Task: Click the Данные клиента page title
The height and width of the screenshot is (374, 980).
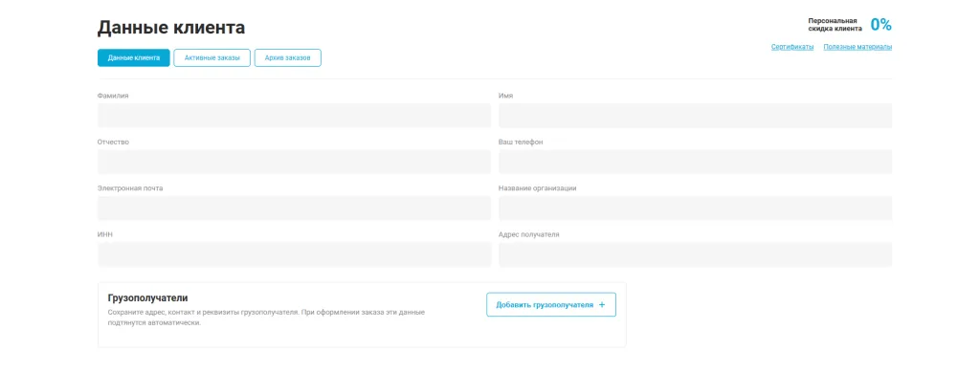Action: coord(171,28)
